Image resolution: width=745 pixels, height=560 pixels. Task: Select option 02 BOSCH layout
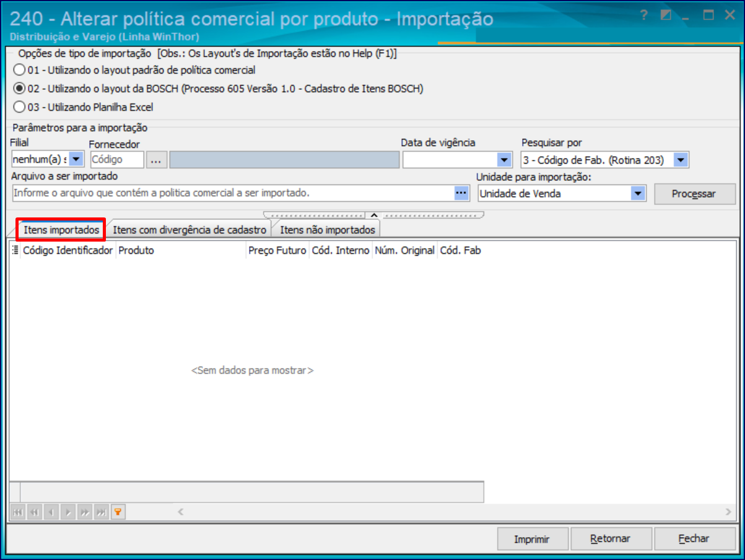[19, 89]
